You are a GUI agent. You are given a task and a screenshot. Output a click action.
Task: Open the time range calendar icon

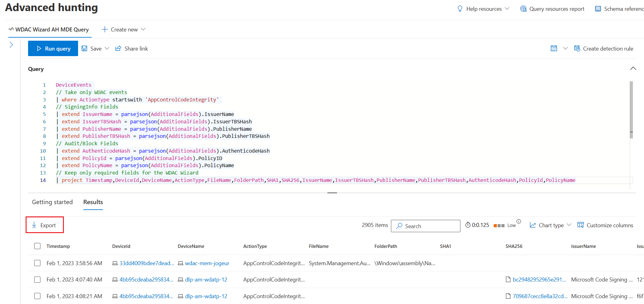click(554, 48)
